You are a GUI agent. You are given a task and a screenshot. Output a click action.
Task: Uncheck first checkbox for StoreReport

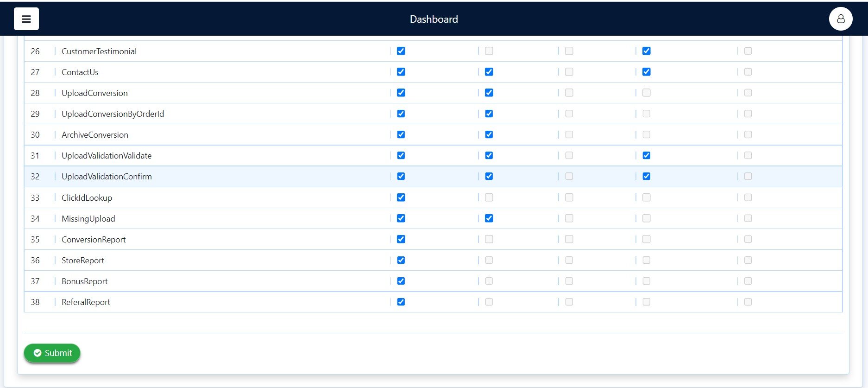[x=401, y=260]
